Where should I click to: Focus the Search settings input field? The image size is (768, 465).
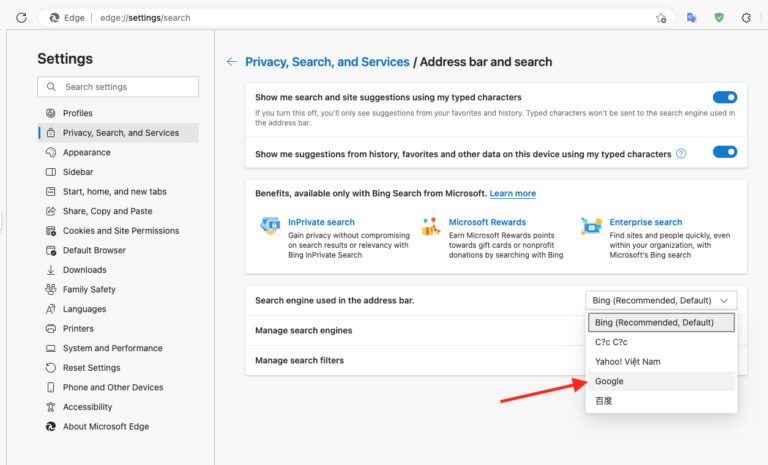pos(118,87)
